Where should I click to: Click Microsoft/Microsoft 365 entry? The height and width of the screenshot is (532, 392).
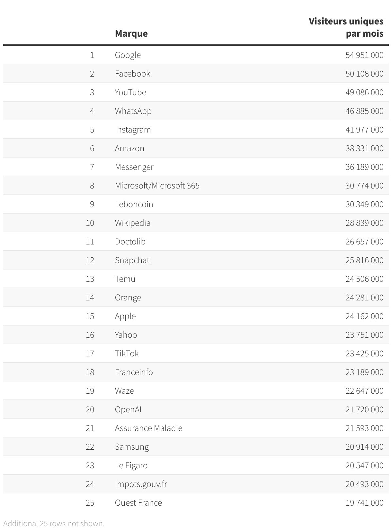click(x=157, y=186)
